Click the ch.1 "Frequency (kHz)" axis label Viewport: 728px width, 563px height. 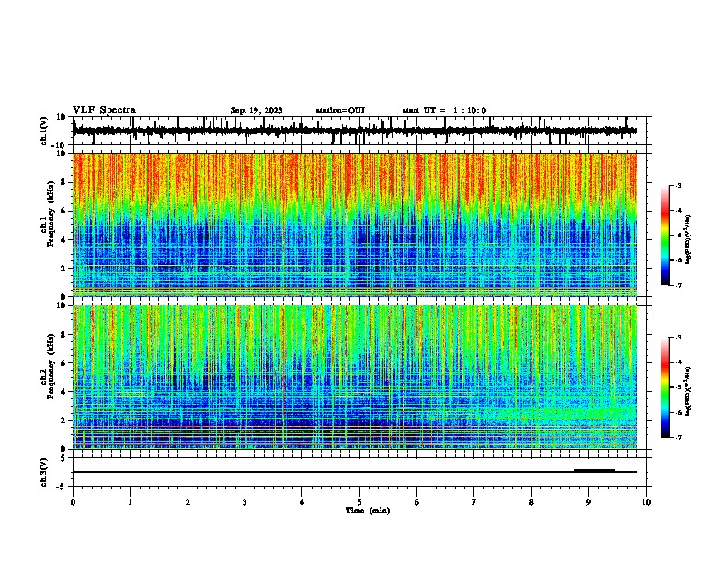coord(51,213)
